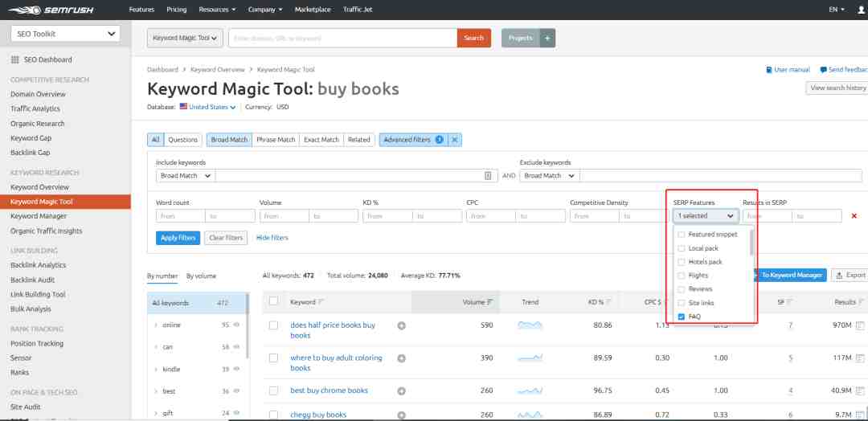Add 'does half price books buy books' keyword

[x=401, y=326]
